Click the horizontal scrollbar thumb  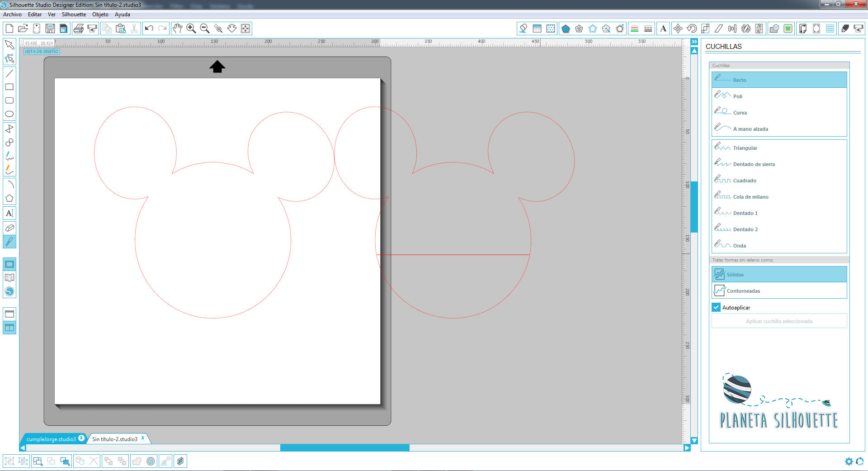point(345,447)
